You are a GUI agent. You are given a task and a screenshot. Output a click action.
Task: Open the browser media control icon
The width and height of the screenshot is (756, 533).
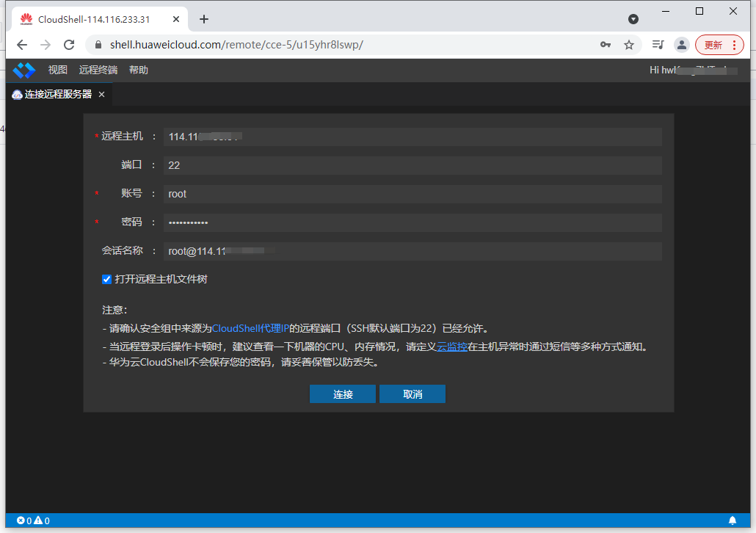click(658, 45)
